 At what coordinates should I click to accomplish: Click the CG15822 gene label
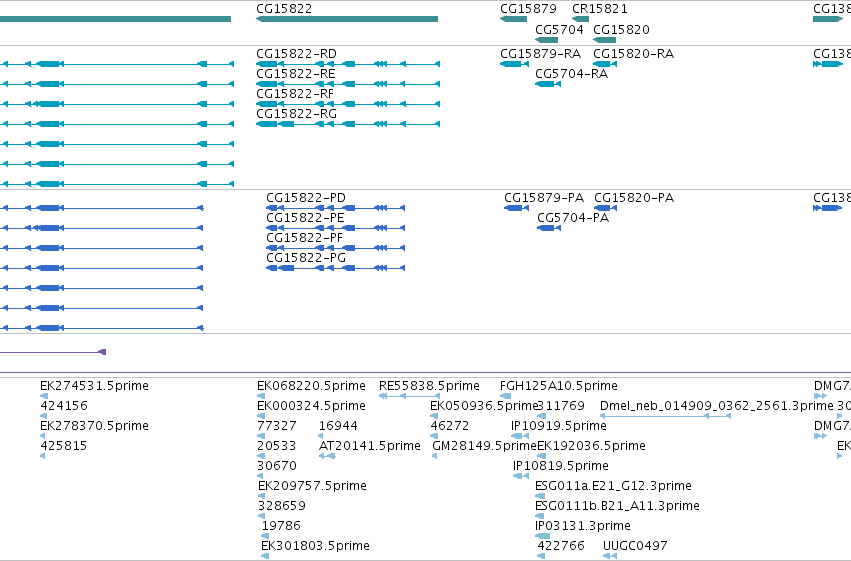coord(284,9)
